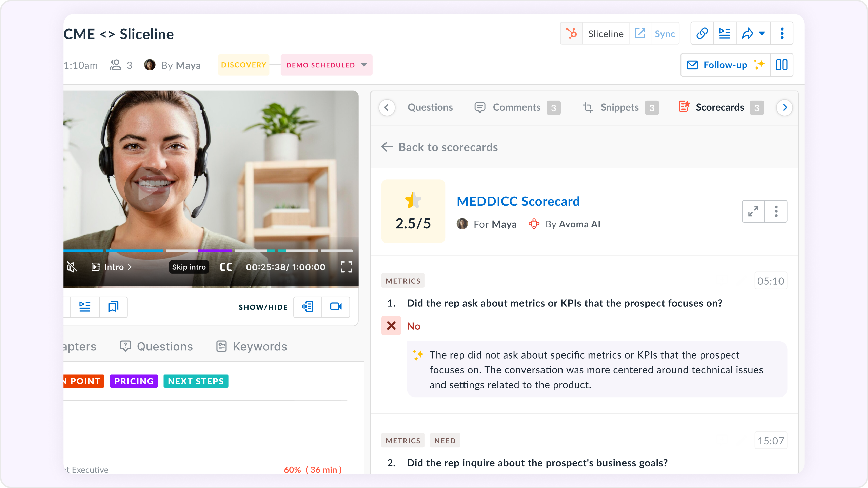
Task: Expand the share dropdown arrow
Action: (x=762, y=34)
